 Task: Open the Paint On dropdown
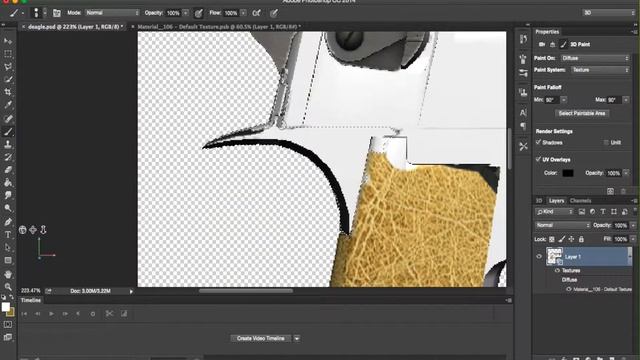(595, 58)
